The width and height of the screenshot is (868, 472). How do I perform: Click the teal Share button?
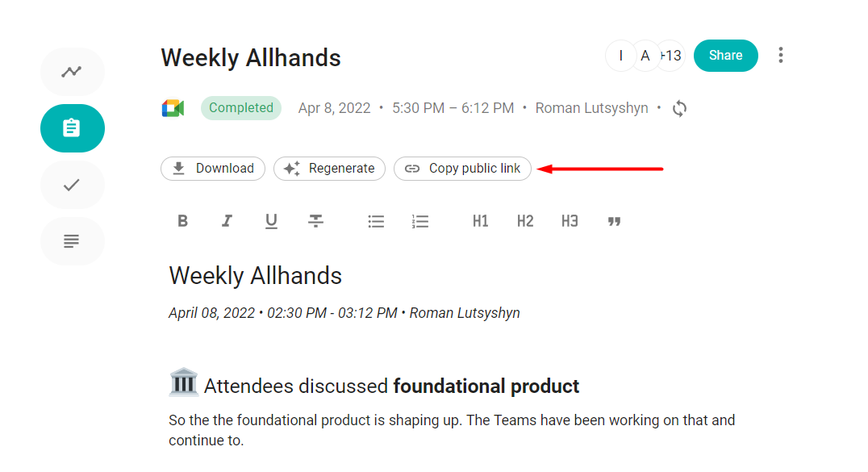pyautogui.click(x=725, y=56)
